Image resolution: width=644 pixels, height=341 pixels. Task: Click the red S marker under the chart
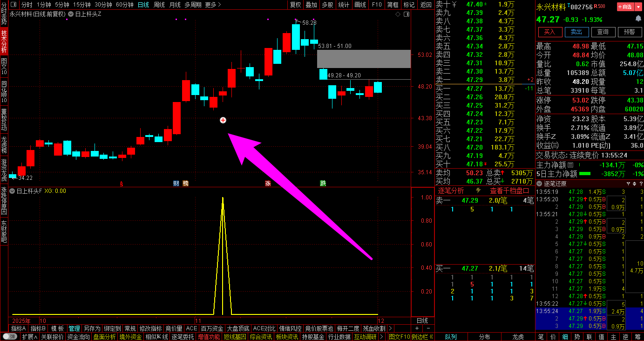(x=122, y=184)
